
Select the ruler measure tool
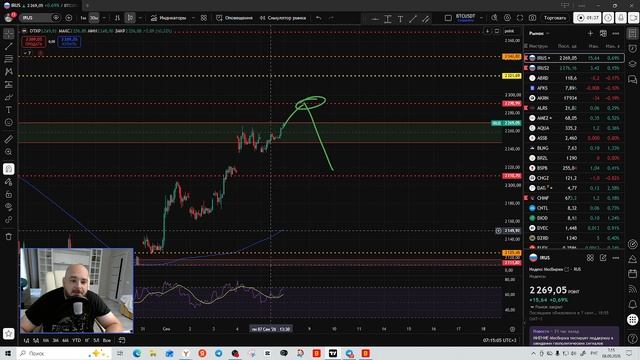(x=9, y=139)
